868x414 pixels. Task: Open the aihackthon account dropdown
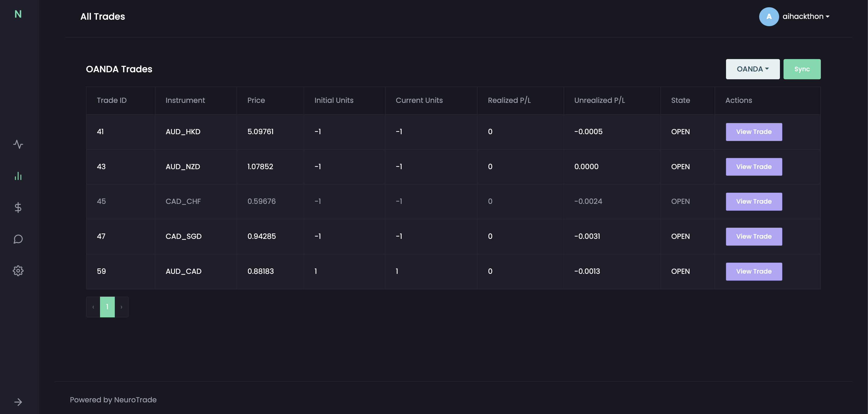pyautogui.click(x=806, y=17)
